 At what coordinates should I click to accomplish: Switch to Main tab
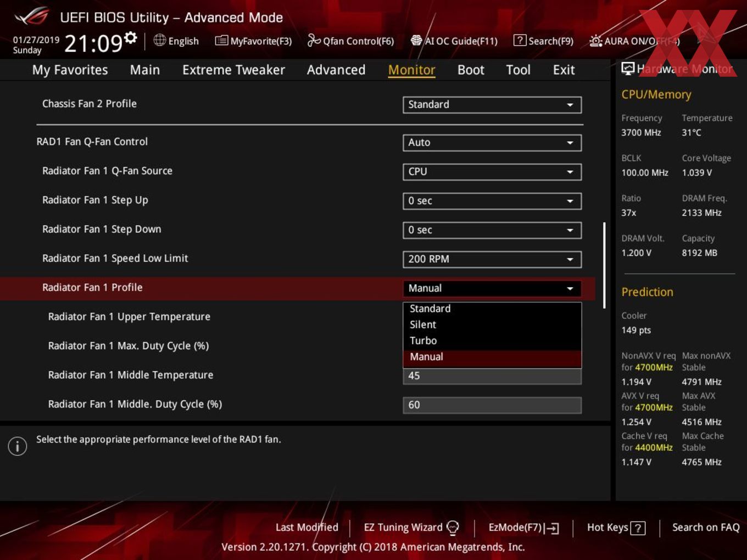pyautogui.click(x=145, y=70)
